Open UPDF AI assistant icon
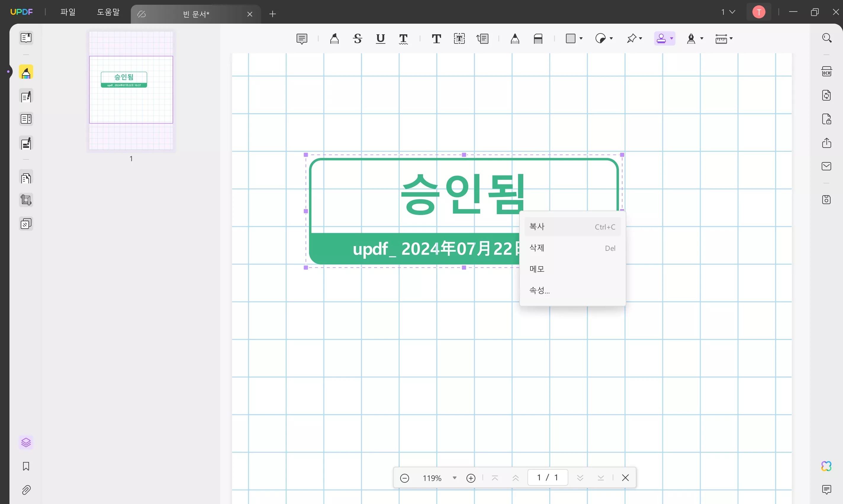 click(x=826, y=466)
